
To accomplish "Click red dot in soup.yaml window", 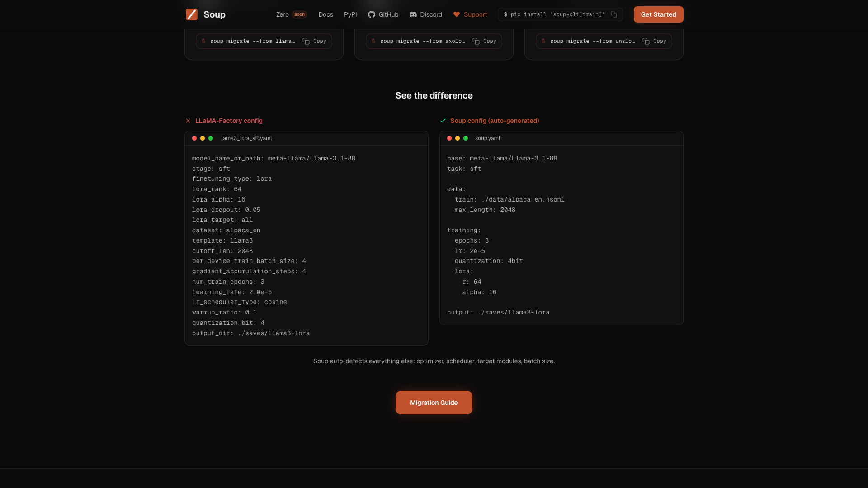I will tap(449, 138).
